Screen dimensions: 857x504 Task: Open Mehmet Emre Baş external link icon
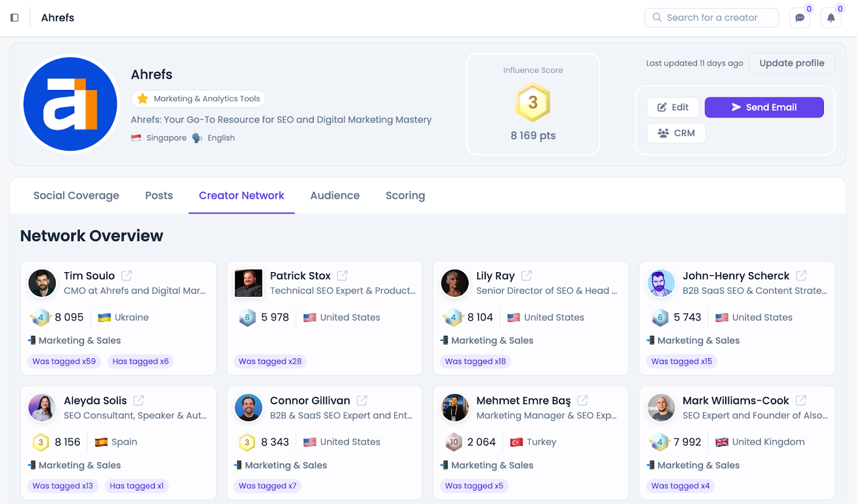click(x=583, y=400)
